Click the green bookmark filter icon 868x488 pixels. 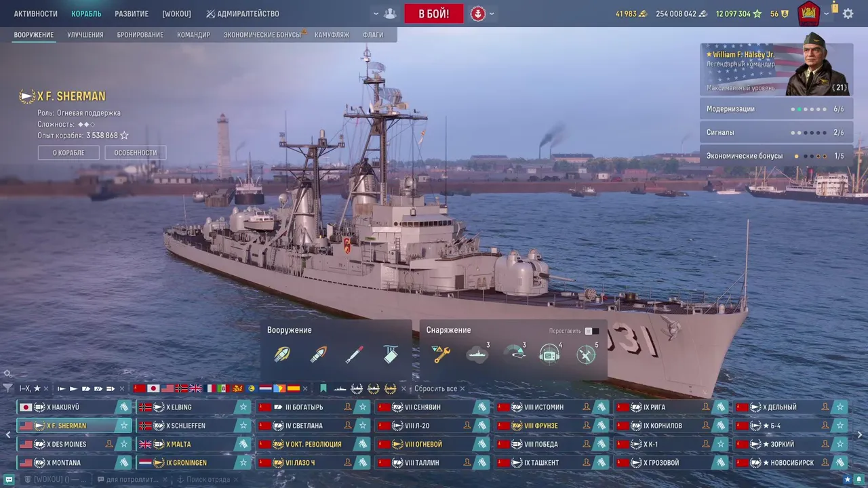click(323, 388)
